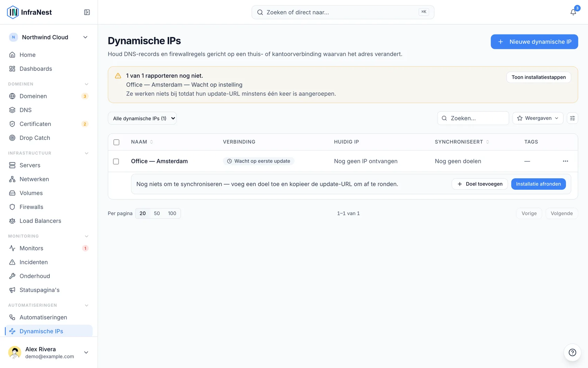The height and width of the screenshot is (368, 588).
Task: Click the Load Balancers scale icon
Action: (x=12, y=221)
